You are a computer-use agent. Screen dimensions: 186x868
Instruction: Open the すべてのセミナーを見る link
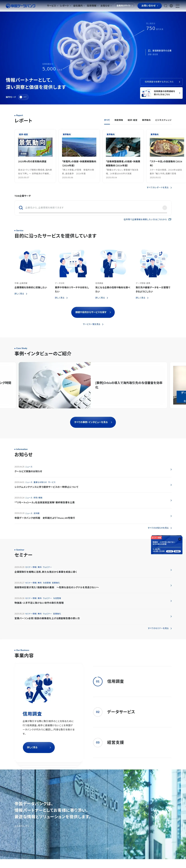(160, 628)
